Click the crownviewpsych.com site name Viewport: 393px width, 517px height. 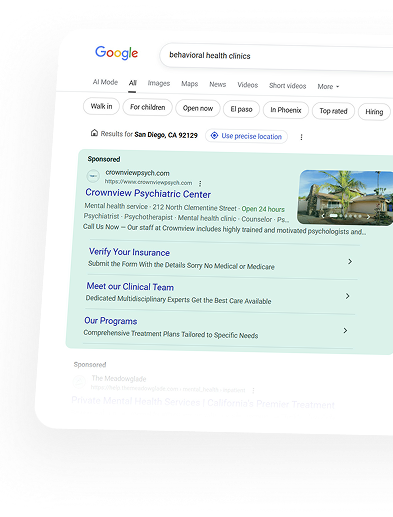pos(137,173)
